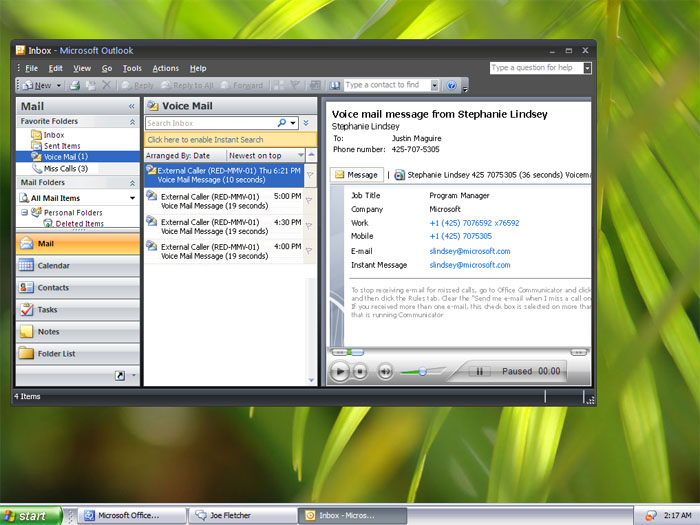Select Sent Items folder
Image resolution: width=700 pixels, height=525 pixels.
click(x=56, y=146)
